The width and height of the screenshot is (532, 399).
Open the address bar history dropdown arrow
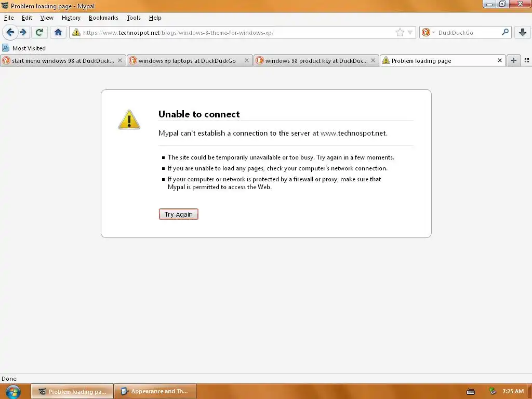[x=410, y=33]
